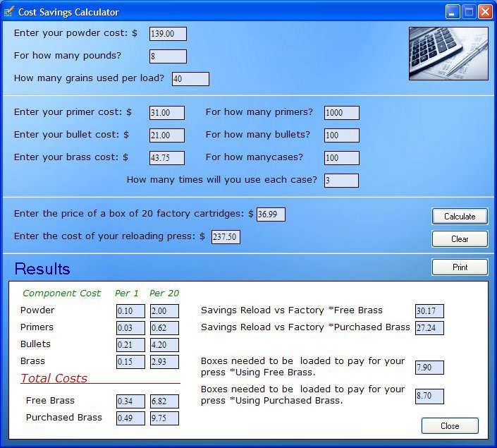Click boxes needed Free Brass value 7.90

tap(429, 368)
